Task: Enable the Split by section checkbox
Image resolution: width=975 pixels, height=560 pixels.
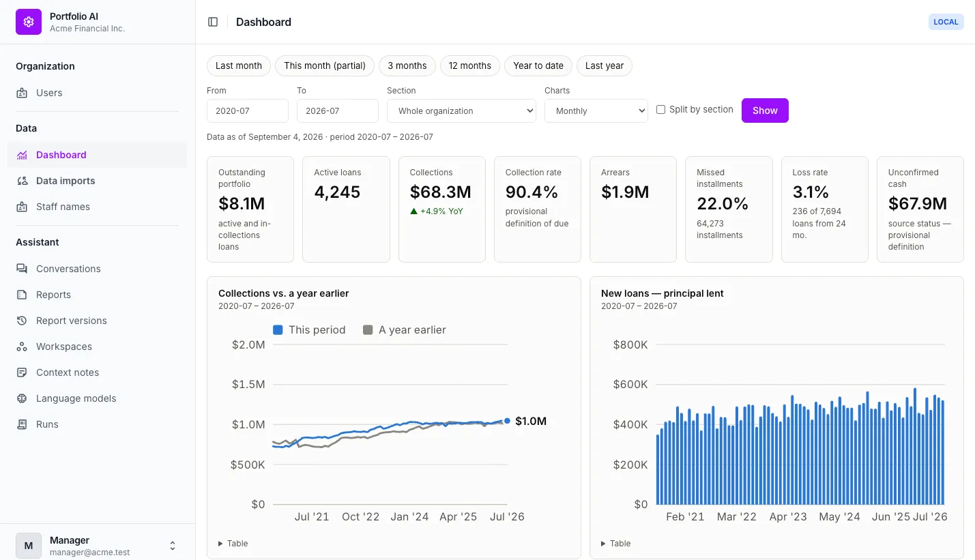Action: tap(660, 109)
